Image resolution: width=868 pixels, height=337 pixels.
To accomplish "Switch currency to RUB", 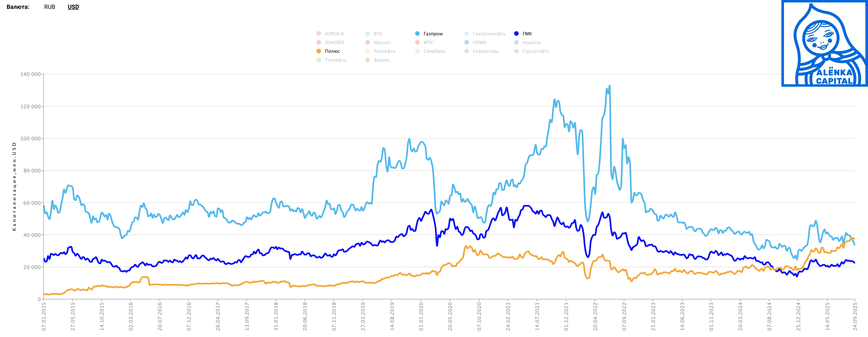I will tap(49, 7).
